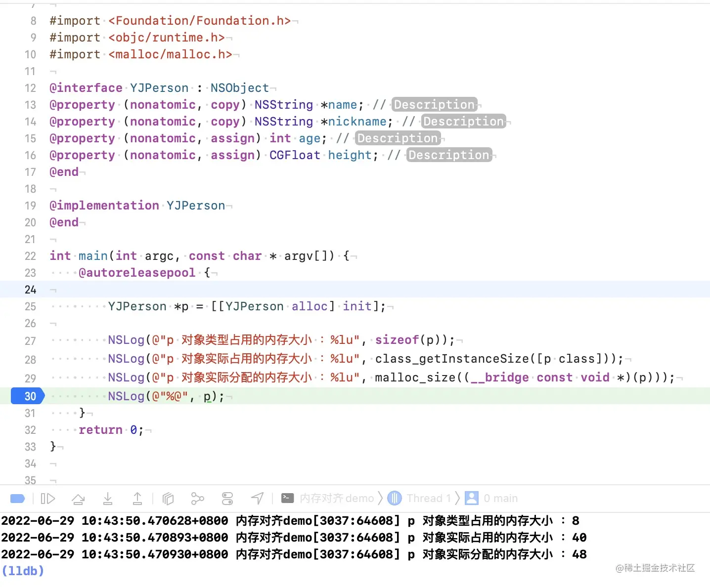
Task: Click malloc_size call on line 29
Action: [x=415, y=378]
